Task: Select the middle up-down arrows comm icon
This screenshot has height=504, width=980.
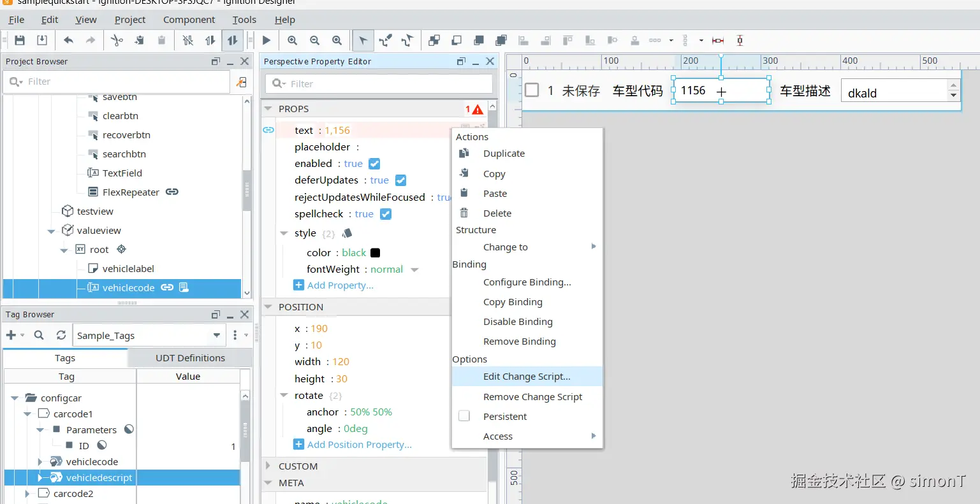Action: click(x=210, y=40)
